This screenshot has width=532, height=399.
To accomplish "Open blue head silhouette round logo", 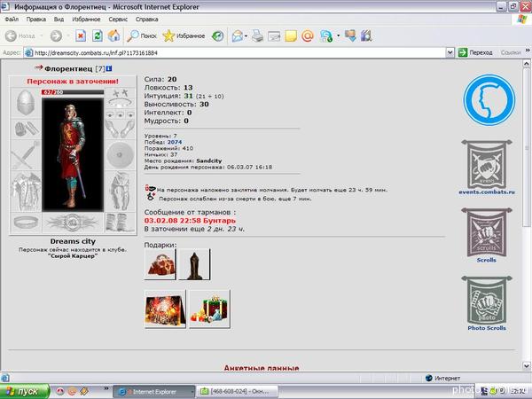I will click(x=489, y=100).
